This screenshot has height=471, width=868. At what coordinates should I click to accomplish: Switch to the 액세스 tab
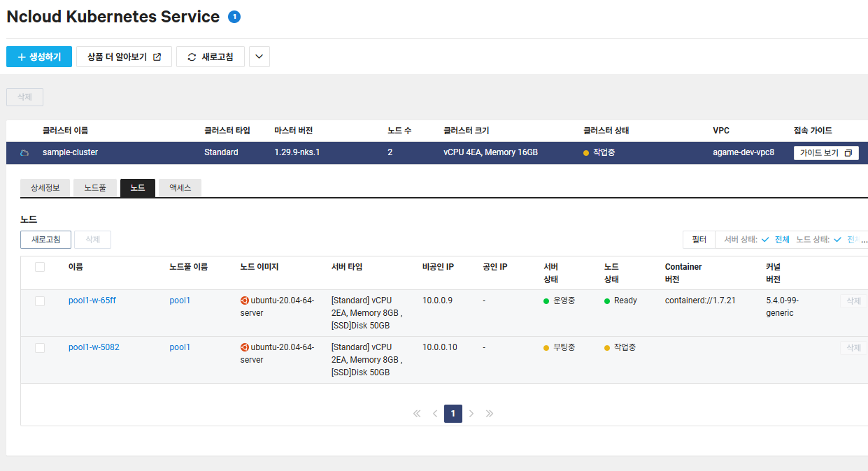click(x=180, y=188)
